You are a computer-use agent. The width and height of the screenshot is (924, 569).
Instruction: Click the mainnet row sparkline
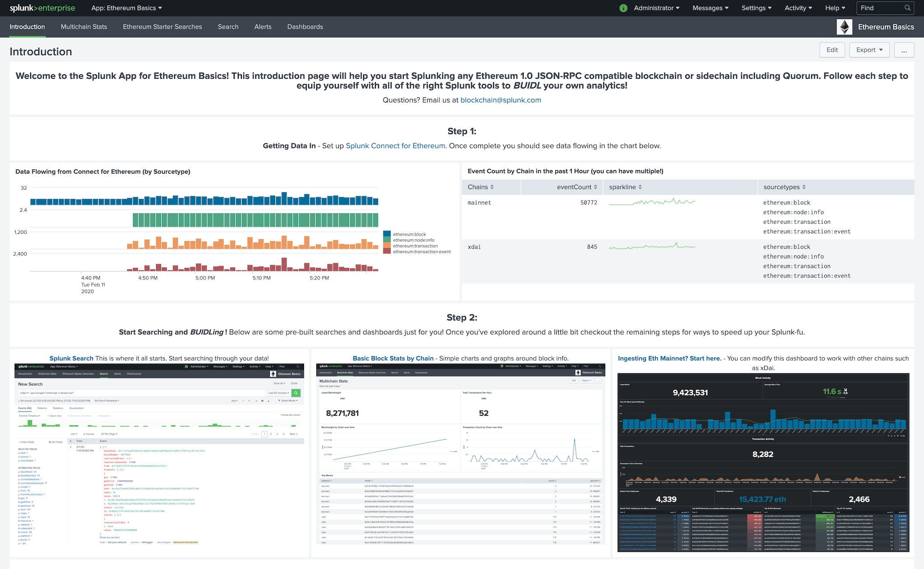tap(652, 202)
